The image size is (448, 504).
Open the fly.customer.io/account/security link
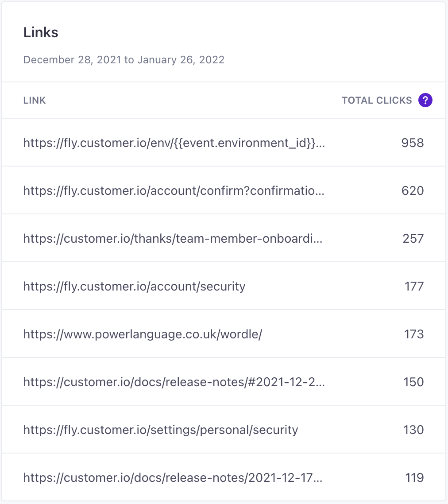point(134,287)
